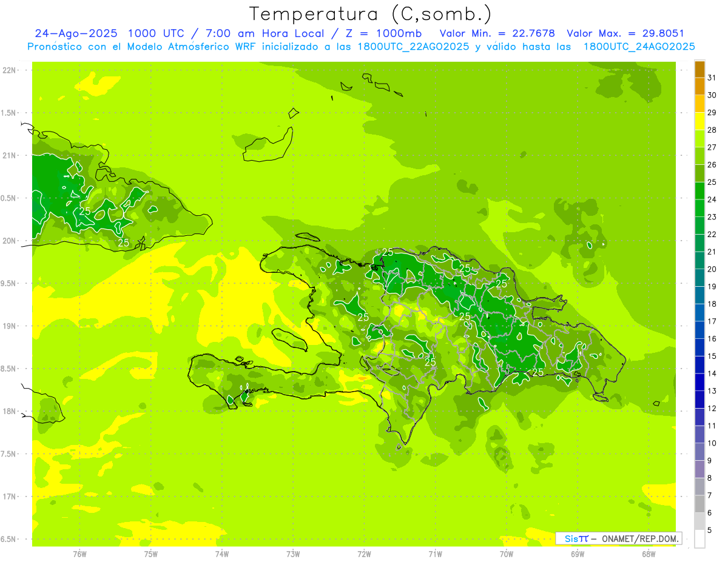The height and width of the screenshot is (562, 728).
Task: Click the 'ONAMET/REP.DOM.' credit label
Action: [x=641, y=538]
